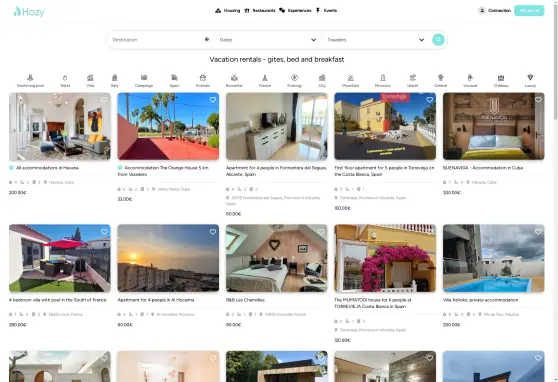Screen dimensions: 558x382
Task: Open the Restaurants menu item
Action: pyautogui.click(x=260, y=10)
